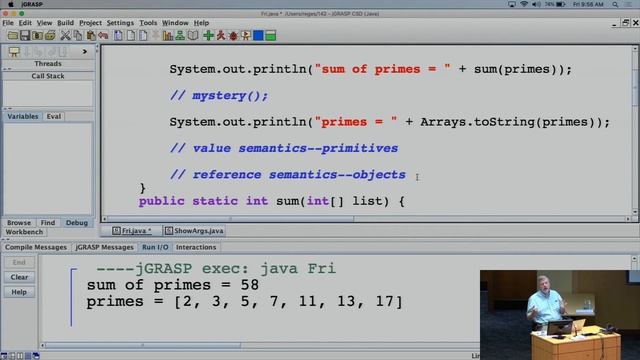The image size is (640, 360).
Task: Debug with red ladybug icon
Action: coord(233,36)
